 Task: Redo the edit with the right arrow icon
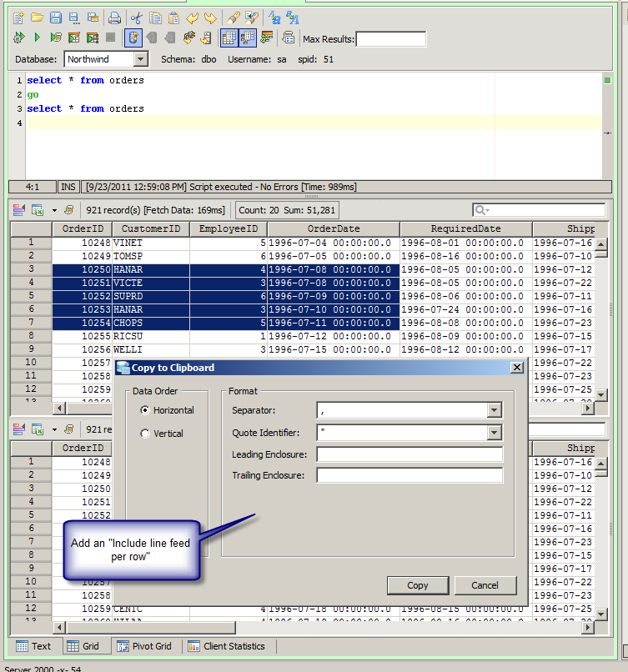click(x=210, y=18)
